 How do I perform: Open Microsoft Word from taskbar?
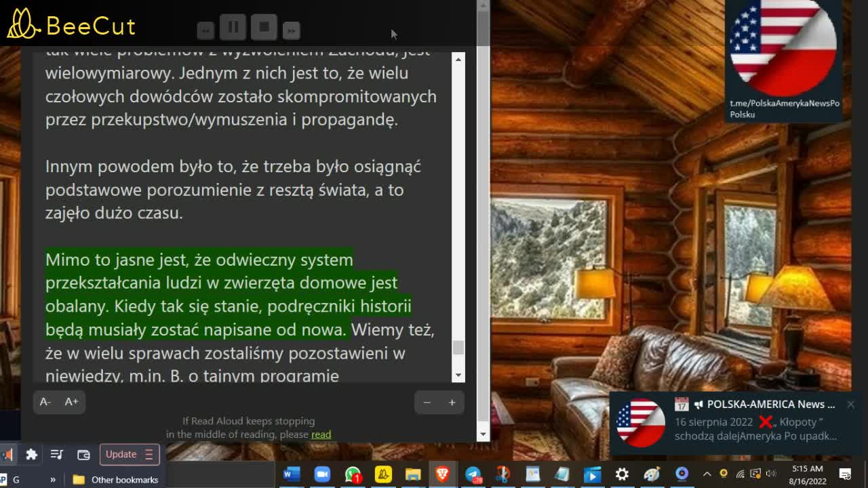pyautogui.click(x=292, y=474)
